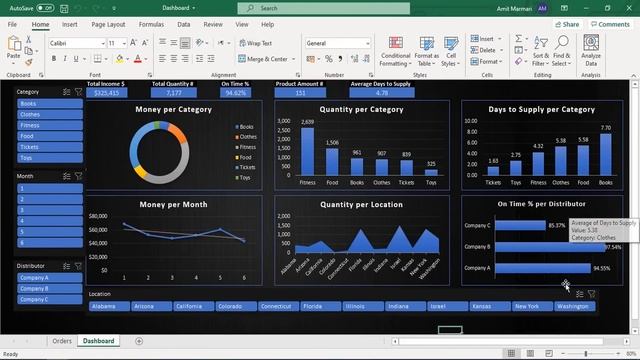
Task: Open the File tab
Action: 12,24
